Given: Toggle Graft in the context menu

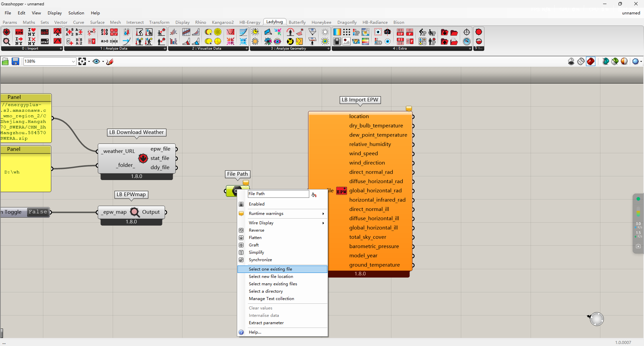Looking at the screenshot, I should click(254, 245).
